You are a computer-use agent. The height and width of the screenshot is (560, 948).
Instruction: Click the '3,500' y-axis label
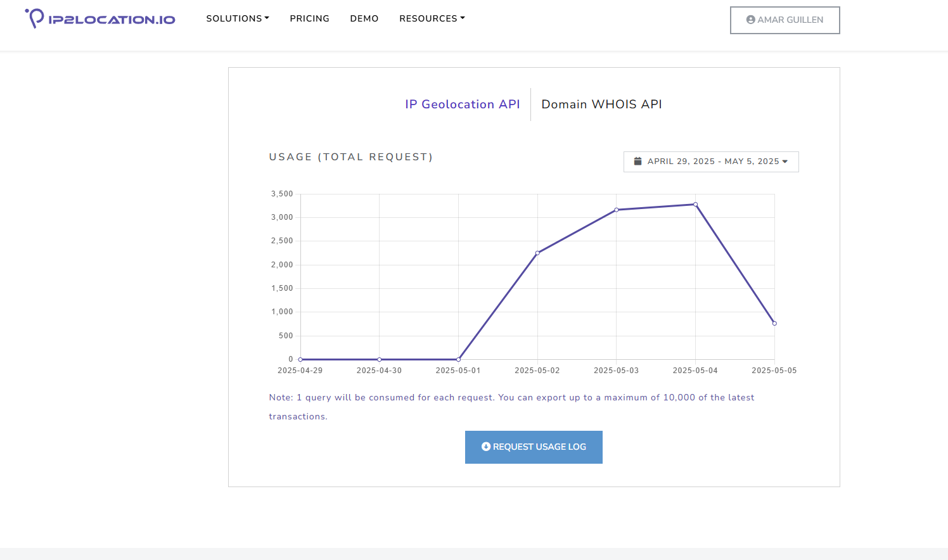tap(282, 194)
